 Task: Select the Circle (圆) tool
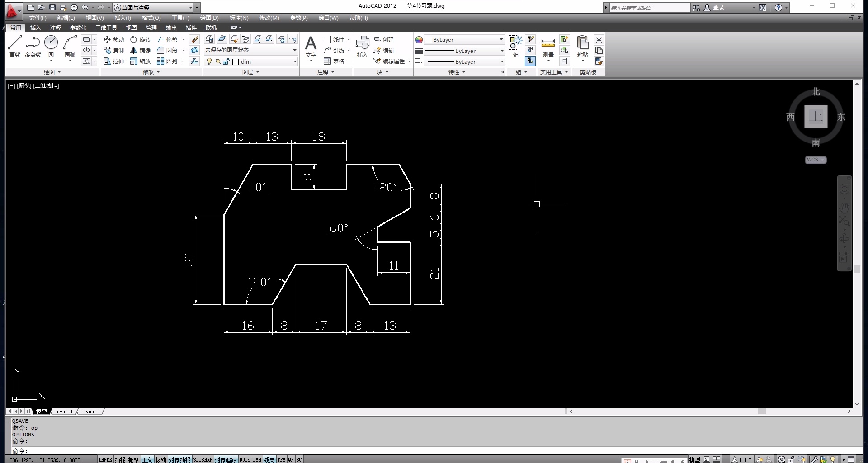pyautogui.click(x=51, y=46)
